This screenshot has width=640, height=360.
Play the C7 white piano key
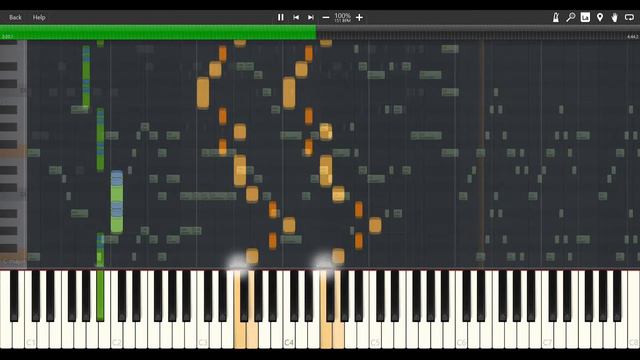click(547, 335)
